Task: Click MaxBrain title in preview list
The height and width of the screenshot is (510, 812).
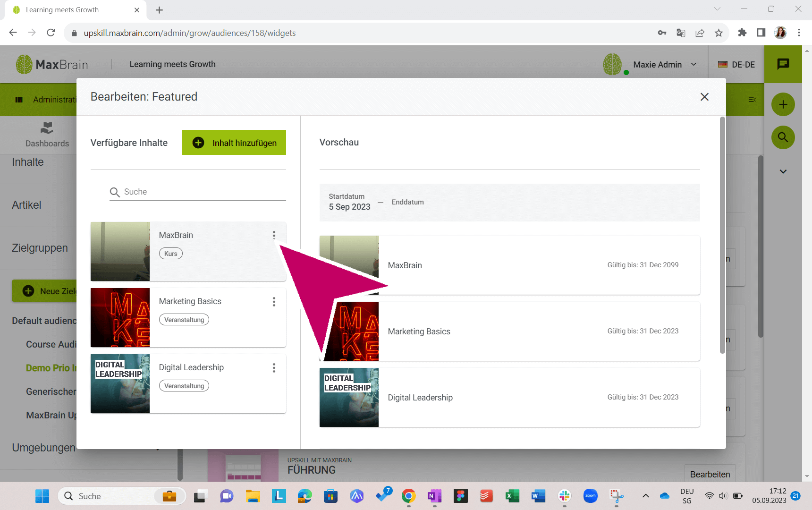Action: 405,265
